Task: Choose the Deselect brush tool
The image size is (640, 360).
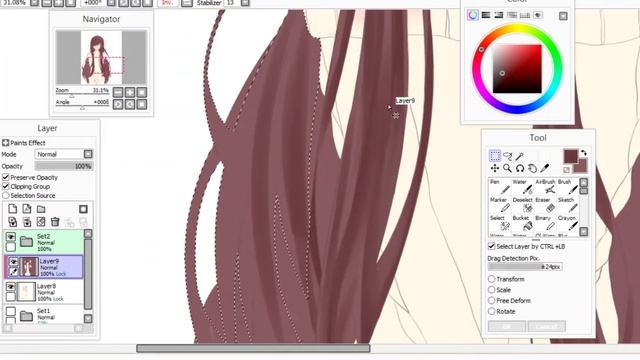Action: click(522, 205)
